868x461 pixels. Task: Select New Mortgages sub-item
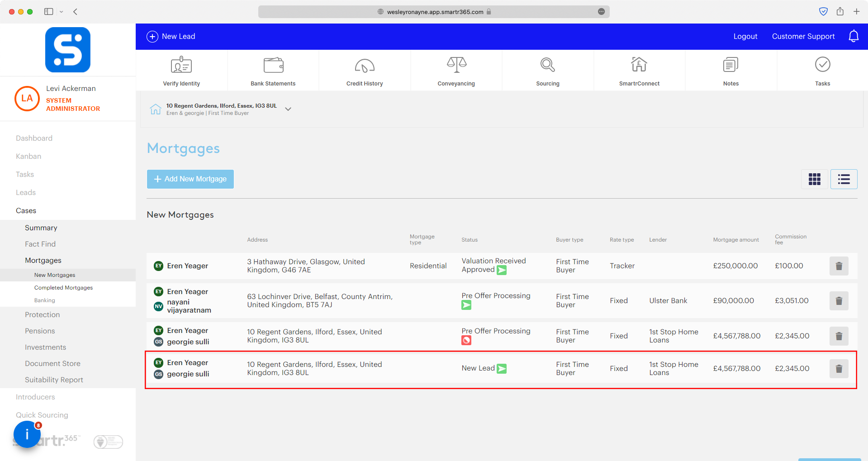click(55, 275)
